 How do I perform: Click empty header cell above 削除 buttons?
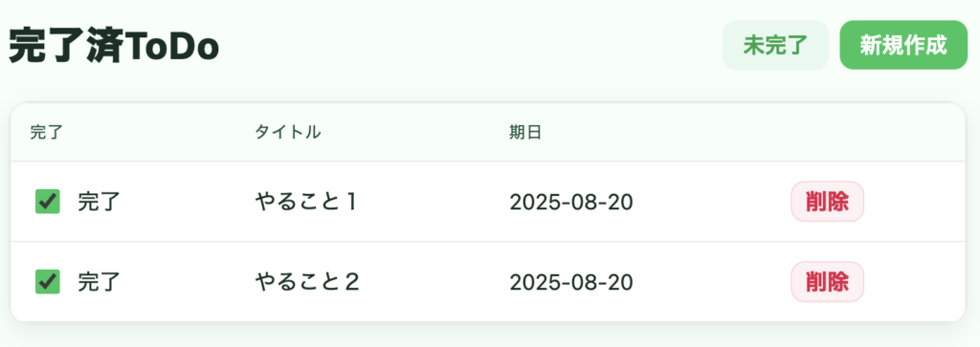click(869, 132)
